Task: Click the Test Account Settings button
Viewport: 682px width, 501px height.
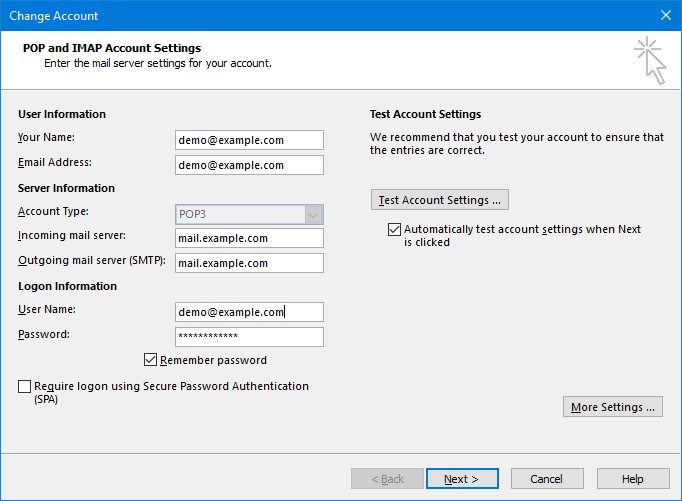Action: point(439,199)
